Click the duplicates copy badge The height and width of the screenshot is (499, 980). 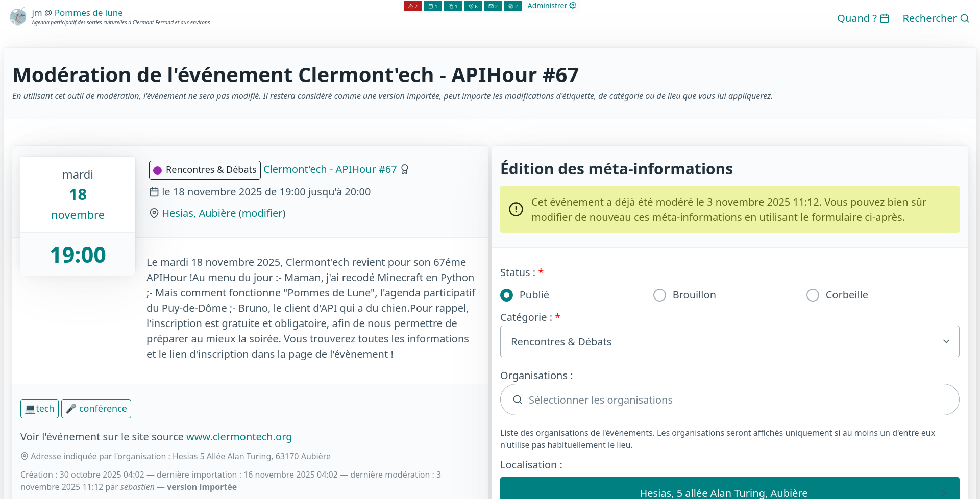click(453, 6)
